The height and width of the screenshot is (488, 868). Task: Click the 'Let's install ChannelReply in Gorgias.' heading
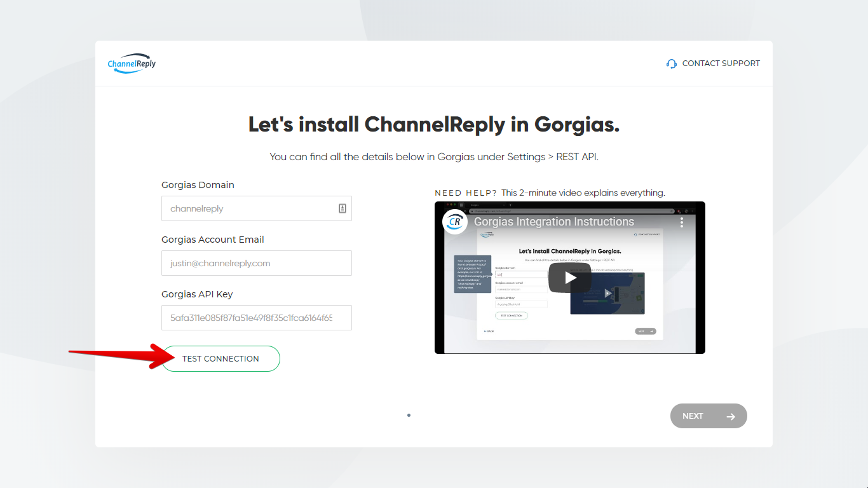[x=434, y=125]
